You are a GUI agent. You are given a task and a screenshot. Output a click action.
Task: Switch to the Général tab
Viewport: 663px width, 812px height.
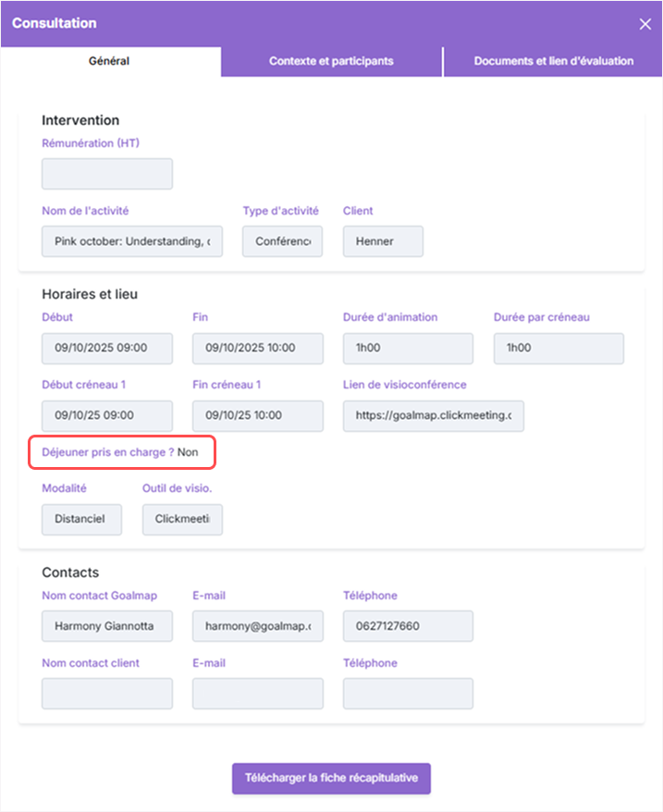[x=111, y=61]
